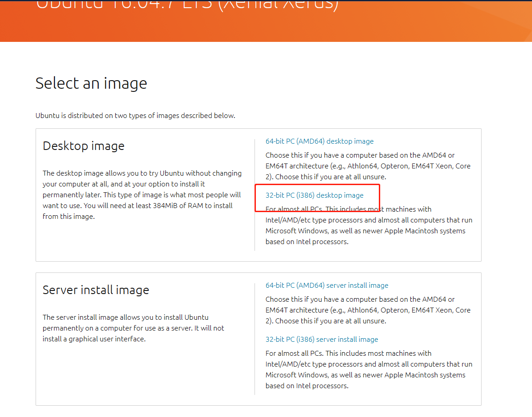Click the 'For almost all PCs' desktop description

(369, 225)
